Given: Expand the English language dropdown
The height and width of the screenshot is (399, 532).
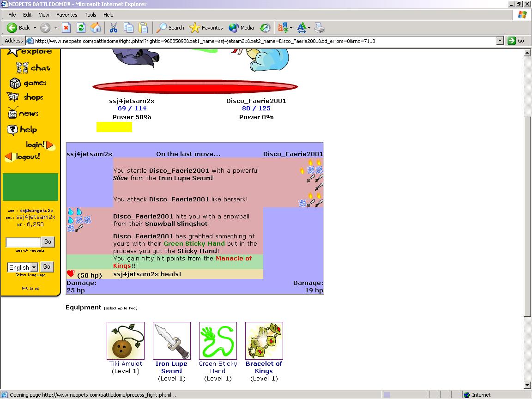Looking at the screenshot, I should coord(34,267).
